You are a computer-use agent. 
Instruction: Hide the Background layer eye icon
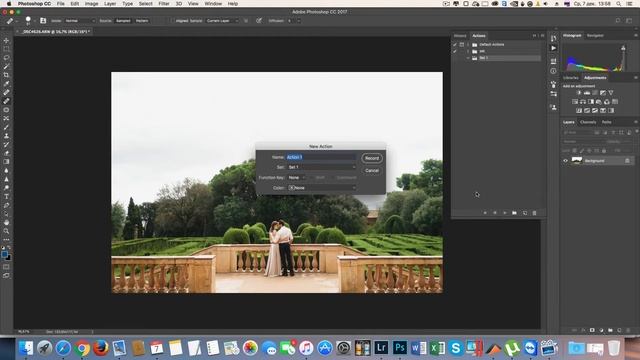(x=566, y=161)
